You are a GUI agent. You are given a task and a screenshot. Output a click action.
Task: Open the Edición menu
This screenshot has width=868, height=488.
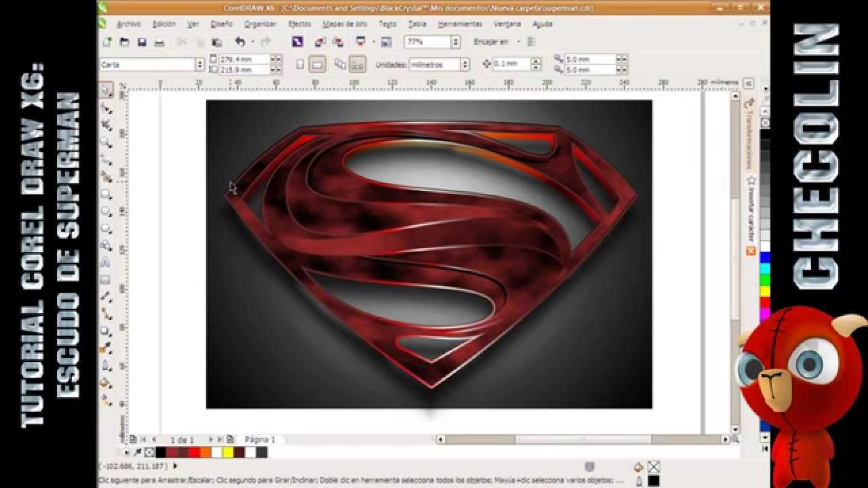tap(164, 24)
